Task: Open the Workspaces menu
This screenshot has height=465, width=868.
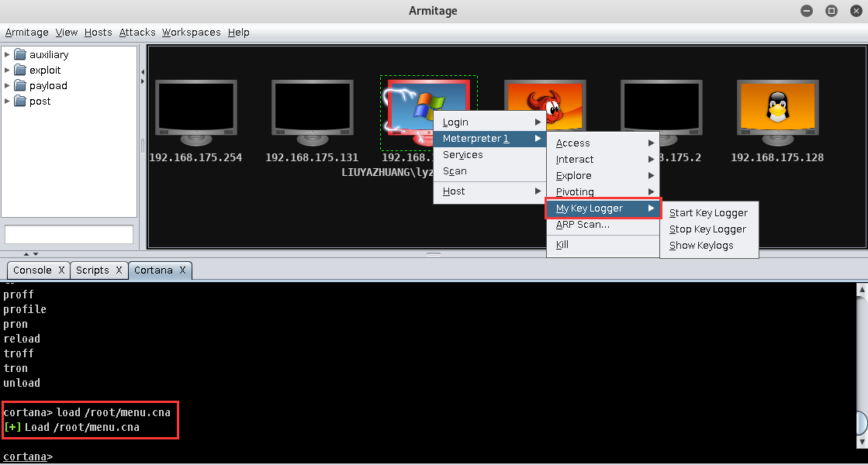Action: pos(191,32)
